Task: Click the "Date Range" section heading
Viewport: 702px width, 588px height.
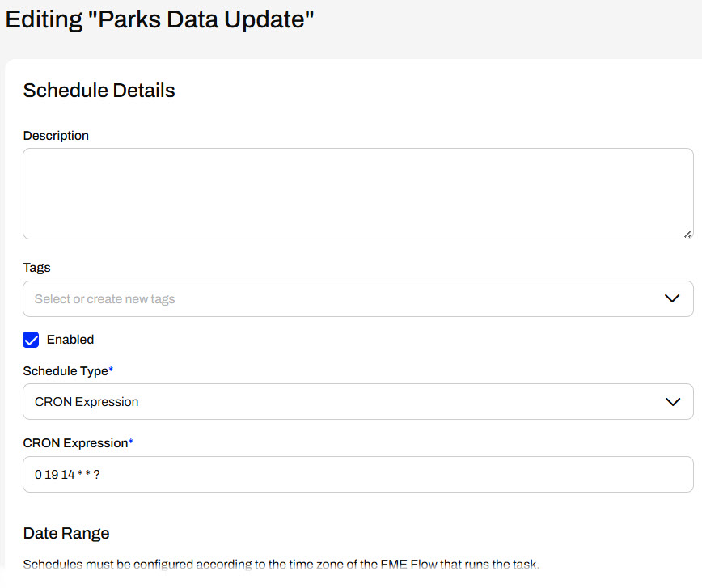Action: (66, 533)
